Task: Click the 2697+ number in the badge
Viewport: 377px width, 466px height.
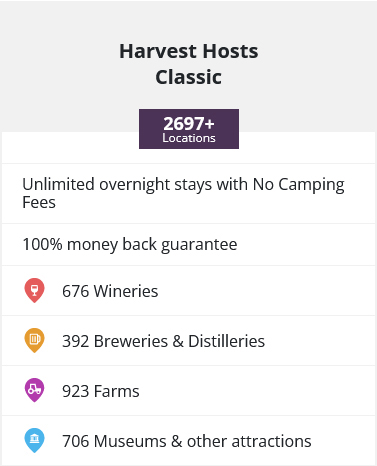Action: click(189, 123)
